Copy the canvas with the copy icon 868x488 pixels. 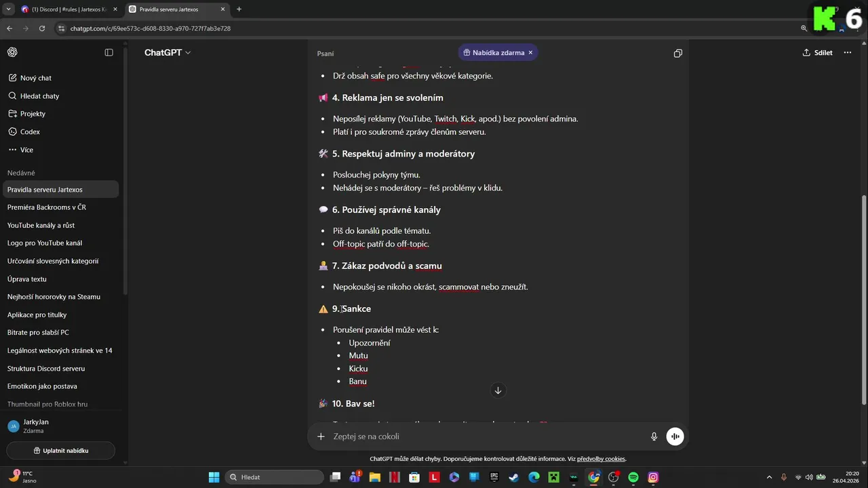coord(677,53)
